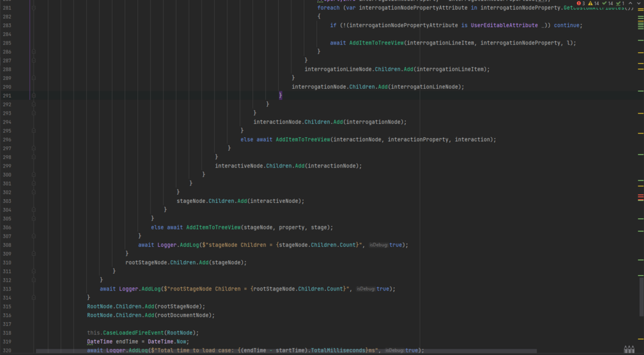Click TotalMilliseconds property on line 320
Viewport: 644px width, 355px height.
(338, 350)
